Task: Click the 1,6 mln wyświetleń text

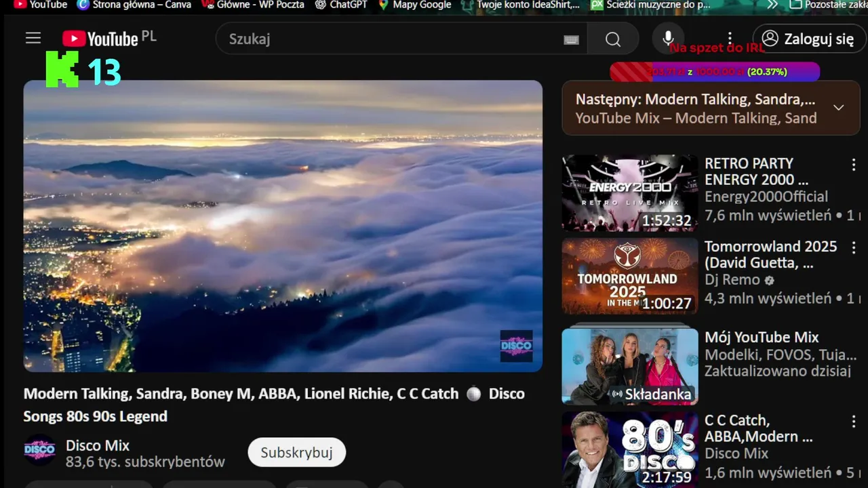Action: point(768,472)
